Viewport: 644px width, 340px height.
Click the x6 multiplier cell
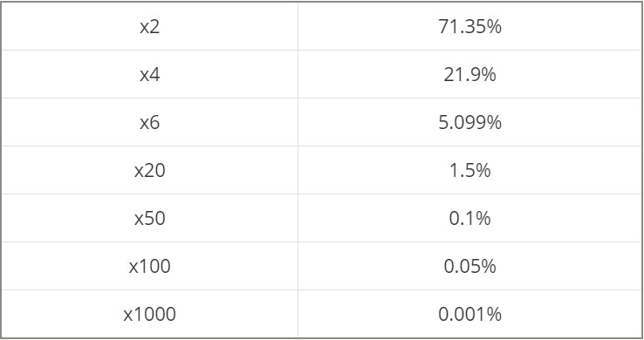pos(149,122)
